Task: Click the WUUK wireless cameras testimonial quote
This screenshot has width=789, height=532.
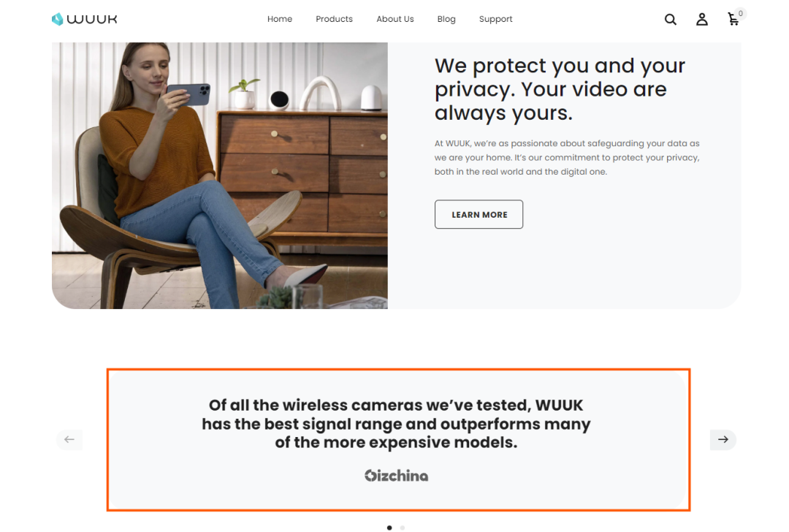Action: coord(396,424)
